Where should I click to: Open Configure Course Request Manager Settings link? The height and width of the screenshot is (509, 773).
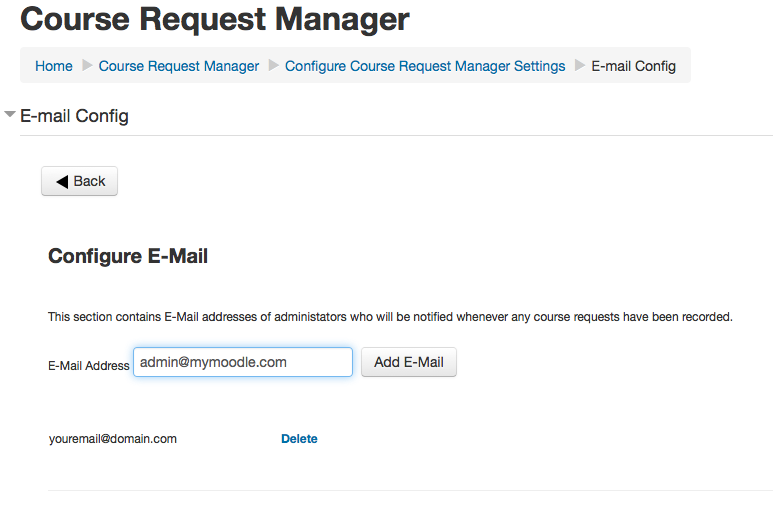coord(425,66)
